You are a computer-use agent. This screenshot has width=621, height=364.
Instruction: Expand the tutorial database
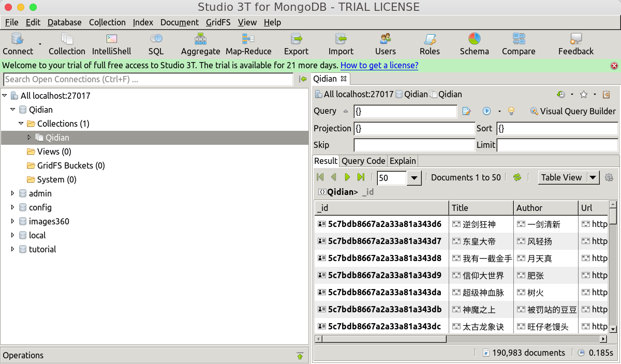pos(13,249)
